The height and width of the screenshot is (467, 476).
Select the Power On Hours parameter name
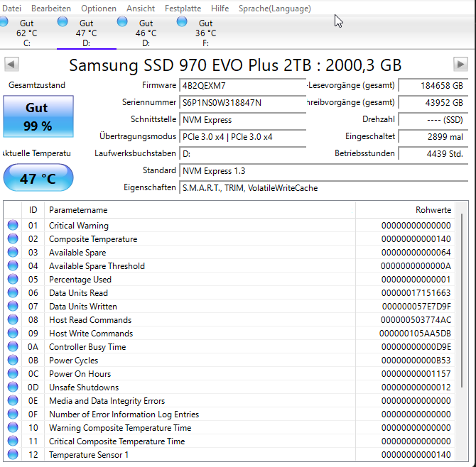tap(80, 374)
